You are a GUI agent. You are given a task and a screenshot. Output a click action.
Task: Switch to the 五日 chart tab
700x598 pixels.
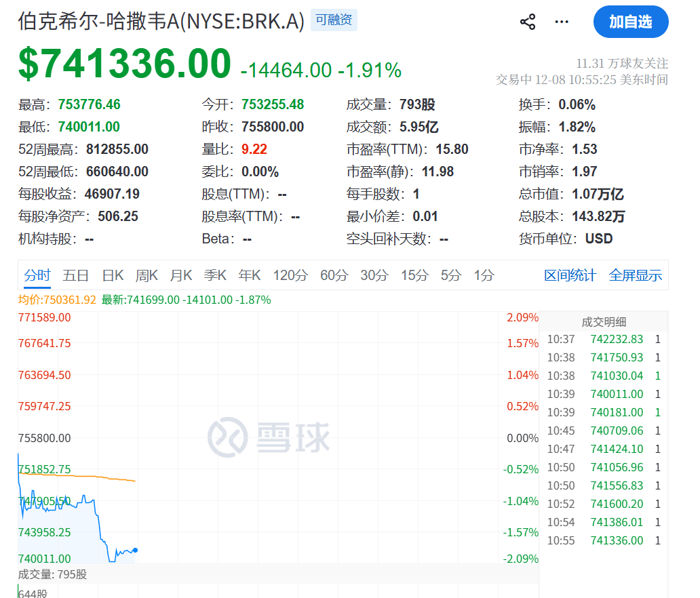click(76, 275)
